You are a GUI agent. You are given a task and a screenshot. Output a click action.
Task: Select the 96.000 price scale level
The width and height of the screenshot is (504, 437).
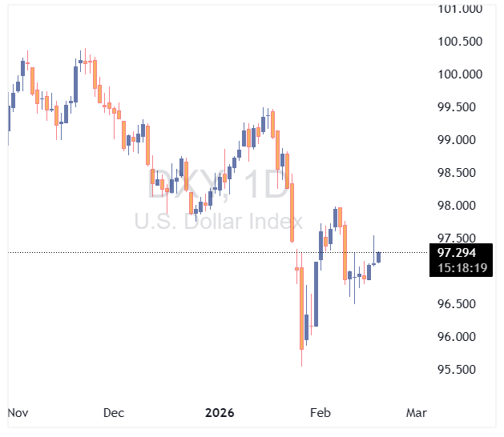click(460, 337)
